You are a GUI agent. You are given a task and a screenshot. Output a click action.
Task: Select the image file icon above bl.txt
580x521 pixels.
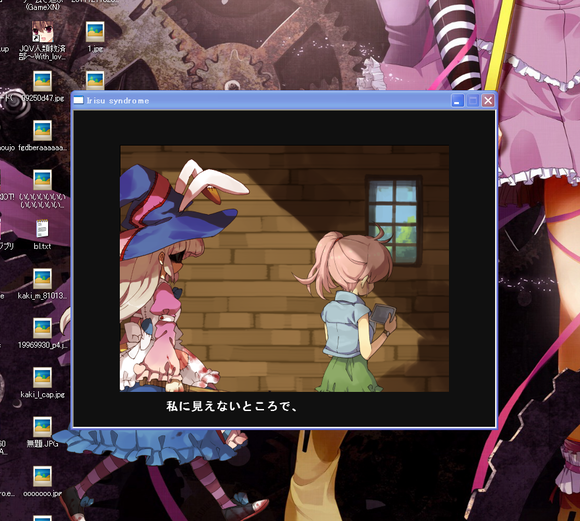coord(42,180)
